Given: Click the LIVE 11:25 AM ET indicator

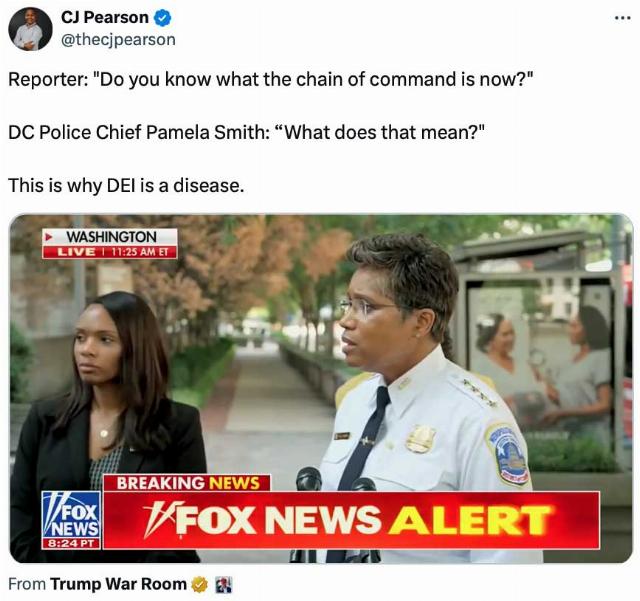Looking at the screenshot, I should [x=110, y=252].
